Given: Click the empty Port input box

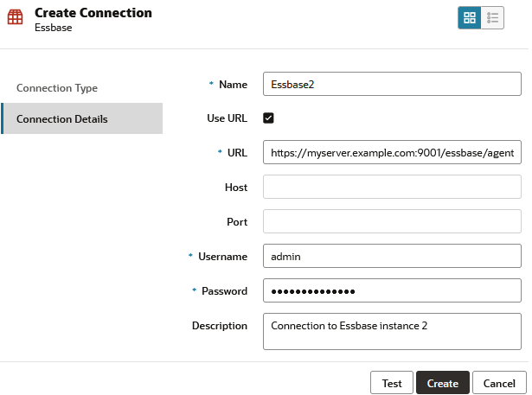Looking at the screenshot, I should coord(392,222).
